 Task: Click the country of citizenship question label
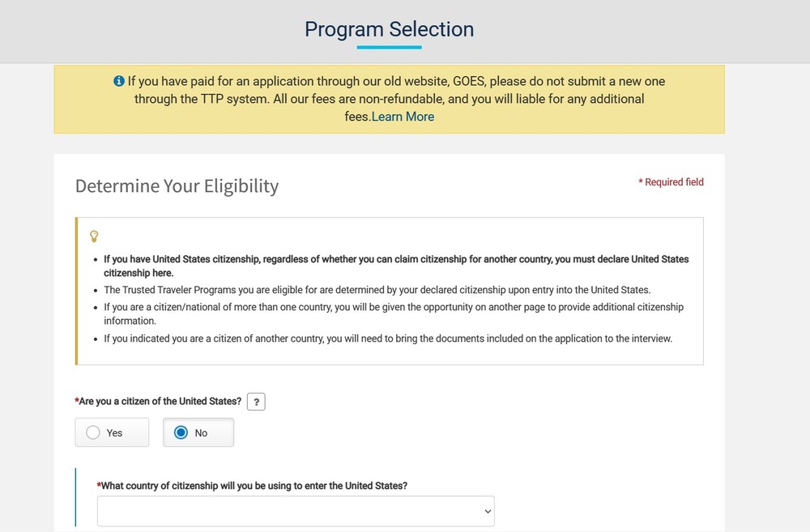pos(254,486)
